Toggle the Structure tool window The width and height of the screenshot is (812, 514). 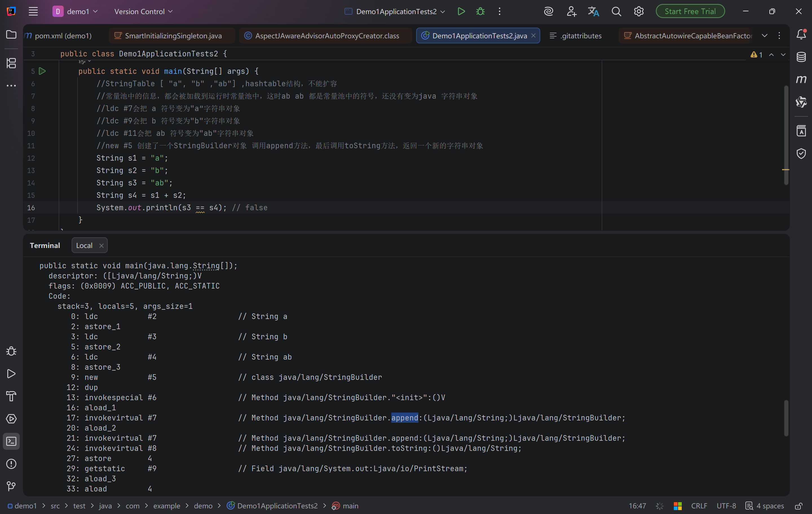(x=11, y=63)
